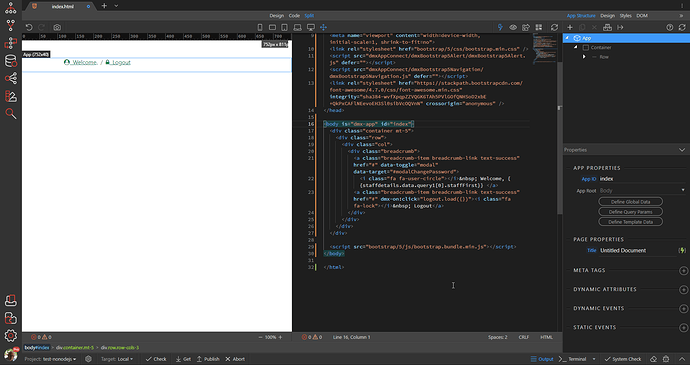Toggle dynamic title lightning button beside Untitled Document

click(x=682, y=251)
